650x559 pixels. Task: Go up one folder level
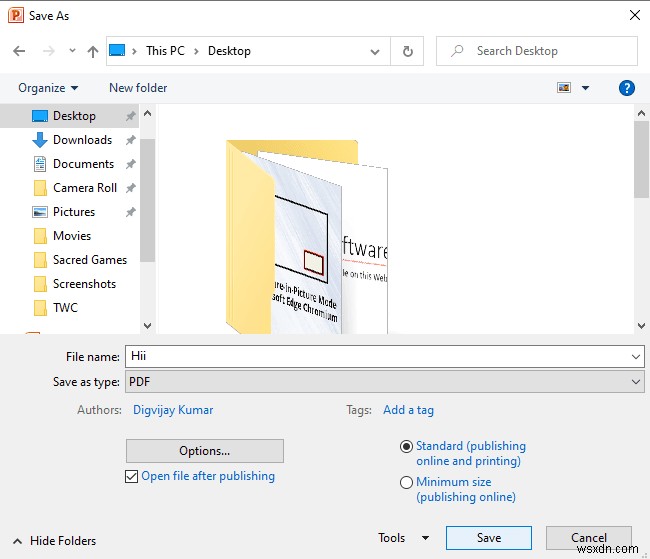click(93, 51)
